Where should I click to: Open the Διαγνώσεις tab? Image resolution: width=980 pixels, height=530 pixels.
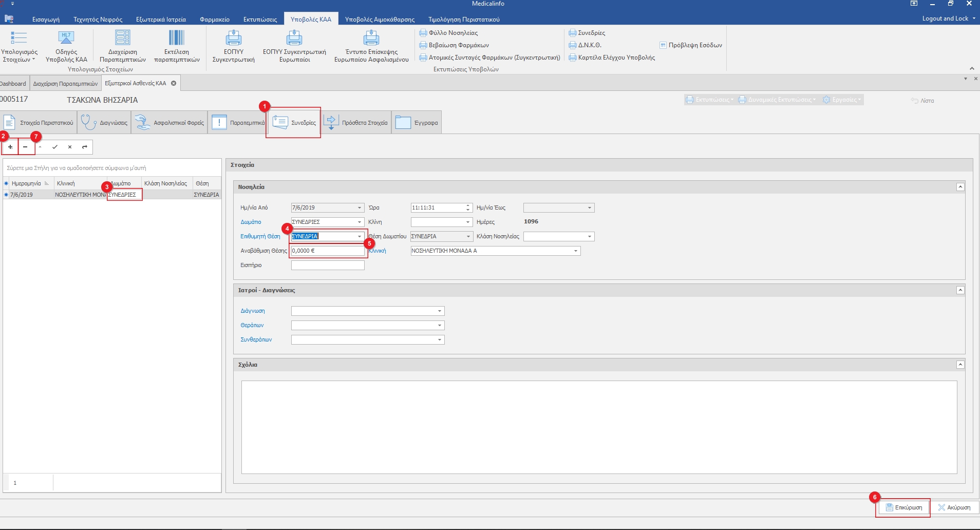105,123
